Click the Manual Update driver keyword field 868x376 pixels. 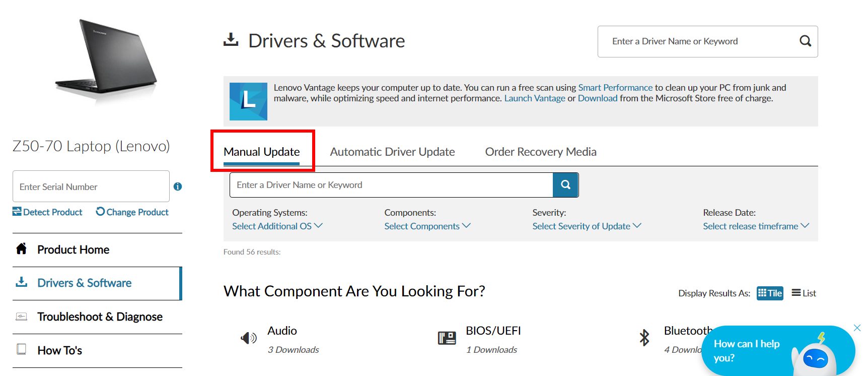click(x=391, y=185)
